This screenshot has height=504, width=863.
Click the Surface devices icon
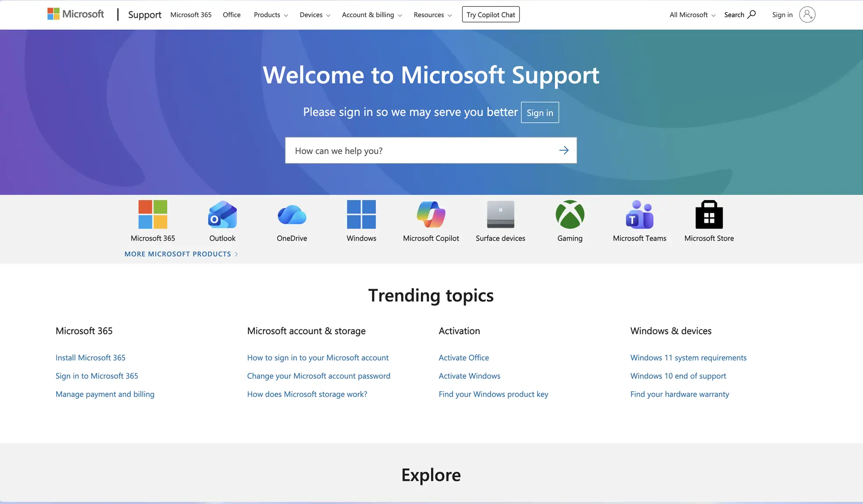500,215
